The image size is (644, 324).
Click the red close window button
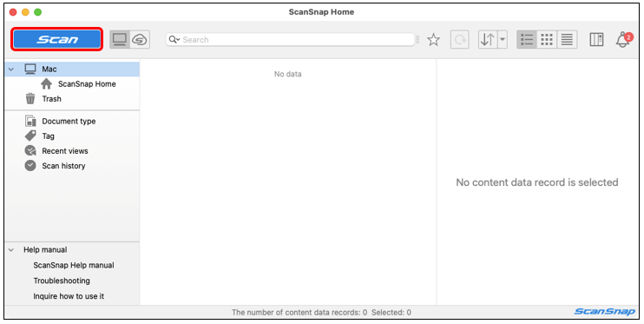point(13,12)
